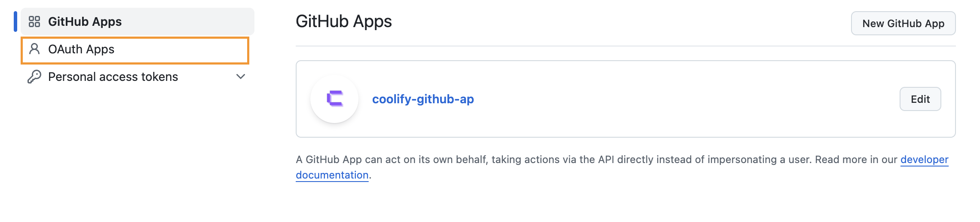Click the word "documentation" link on second line
980x222 pixels.
tap(332, 175)
